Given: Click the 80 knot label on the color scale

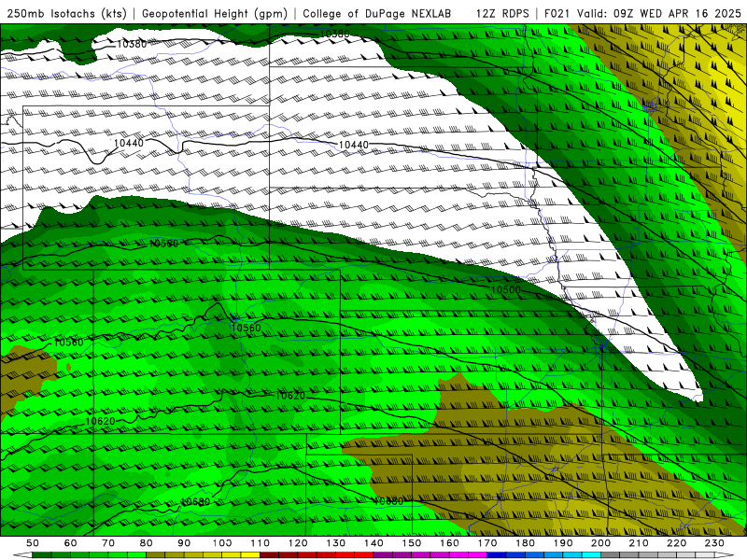Looking at the screenshot, I should (x=147, y=543).
